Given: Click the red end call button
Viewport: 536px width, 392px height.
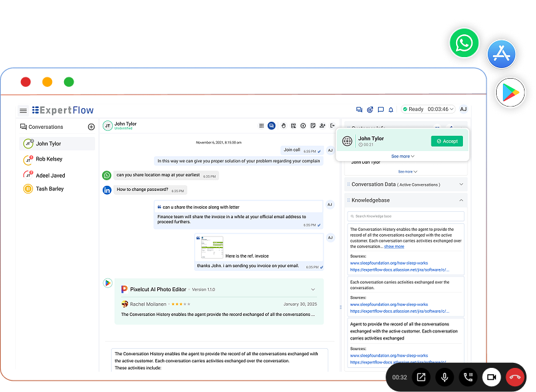Looking at the screenshot, I should 514,377.
